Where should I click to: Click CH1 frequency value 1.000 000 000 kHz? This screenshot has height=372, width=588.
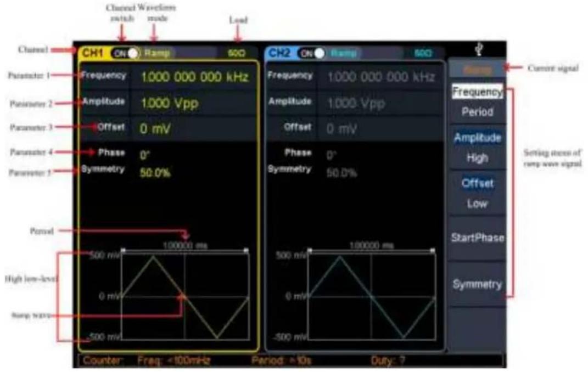(194, 77)
